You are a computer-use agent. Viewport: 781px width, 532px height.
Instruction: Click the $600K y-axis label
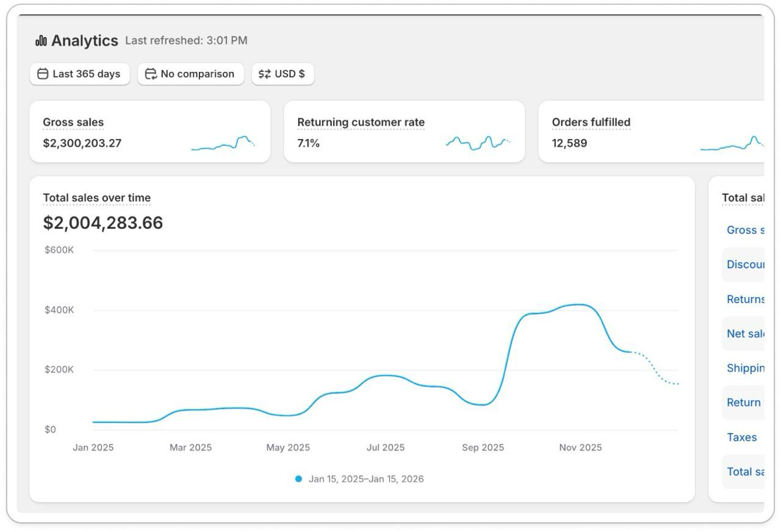[59, 250]
